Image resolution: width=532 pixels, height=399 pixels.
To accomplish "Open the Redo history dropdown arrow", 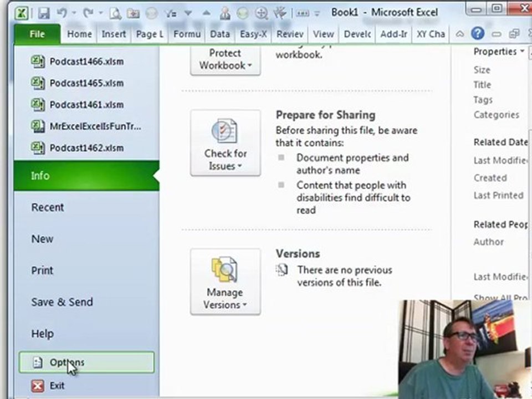I will 100,13.
